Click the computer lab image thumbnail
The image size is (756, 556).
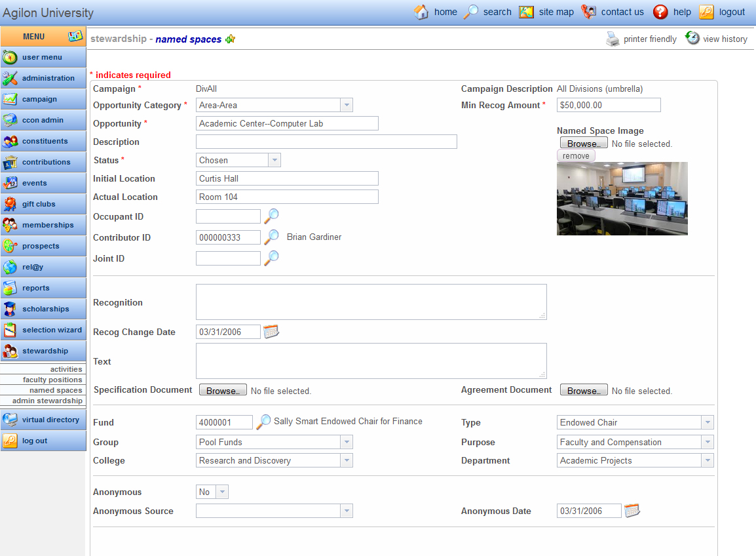pos(622,198)
